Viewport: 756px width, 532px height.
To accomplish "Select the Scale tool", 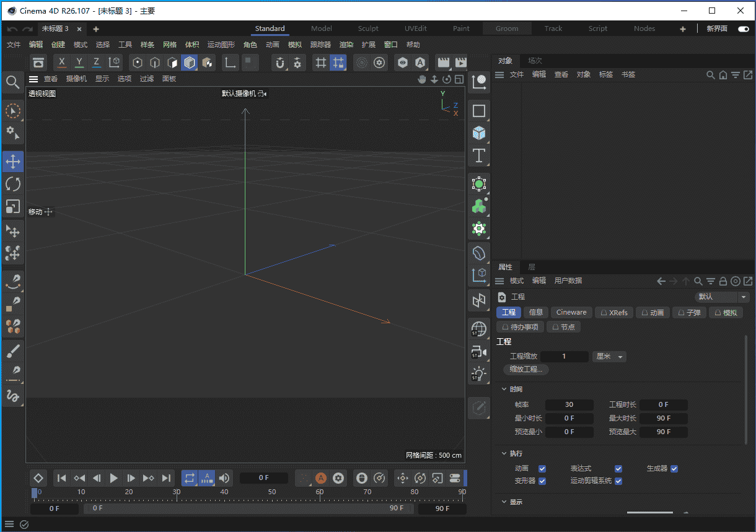I will click(14, 206).
